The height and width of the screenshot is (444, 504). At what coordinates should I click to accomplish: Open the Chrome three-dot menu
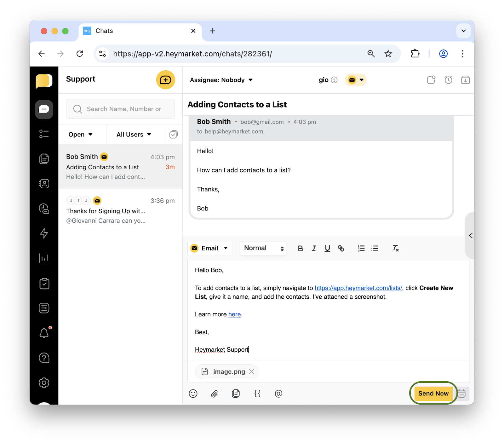(x=462, y=54)
